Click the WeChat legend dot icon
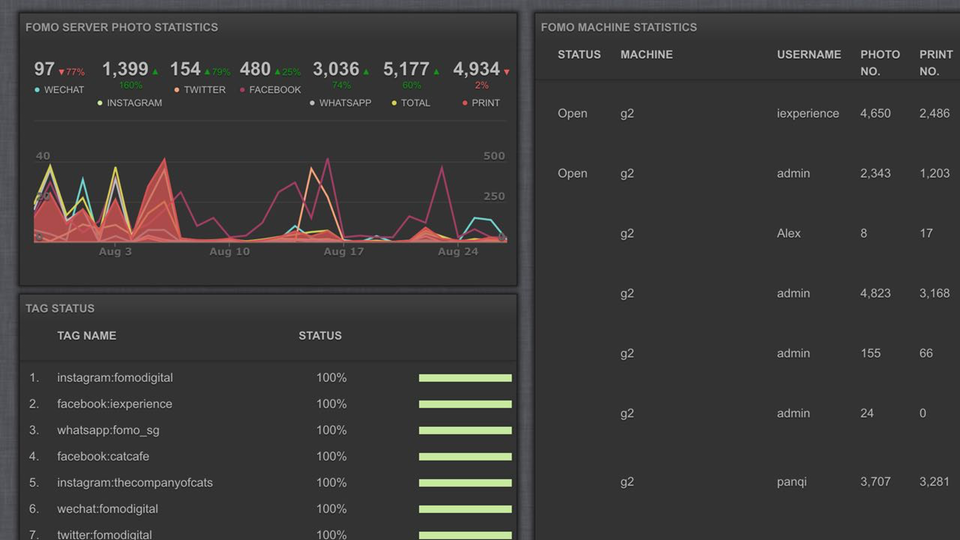The height and width of the screenshot is (540, 960). (x=37, y=90)
